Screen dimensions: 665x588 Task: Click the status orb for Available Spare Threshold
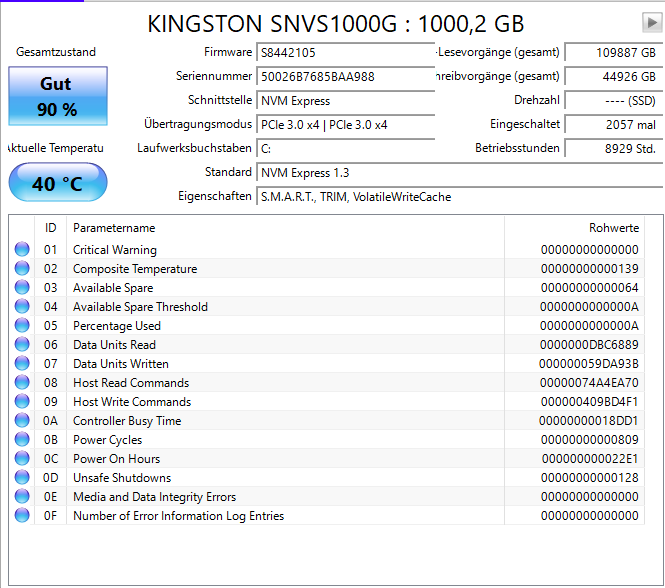click(22, 306)
